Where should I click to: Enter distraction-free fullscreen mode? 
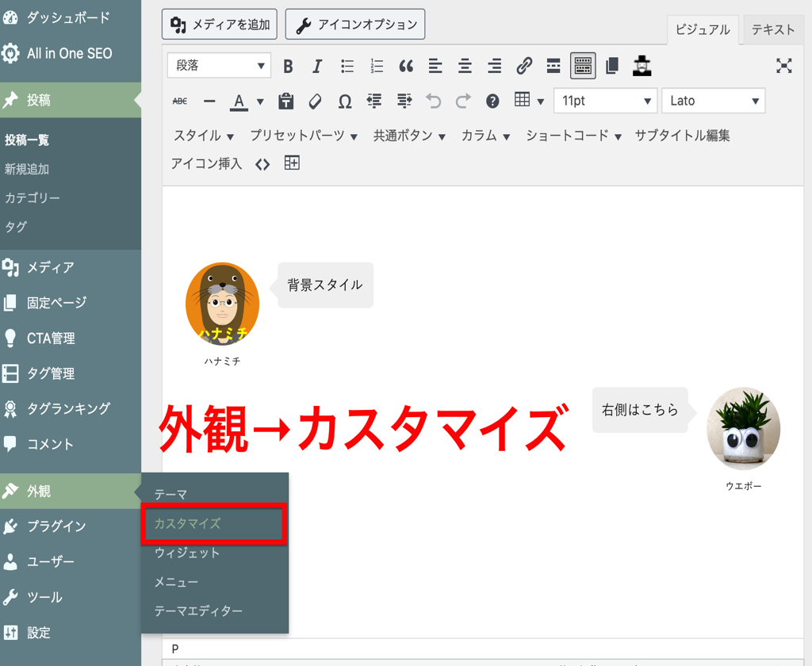(x=783, y=66)
